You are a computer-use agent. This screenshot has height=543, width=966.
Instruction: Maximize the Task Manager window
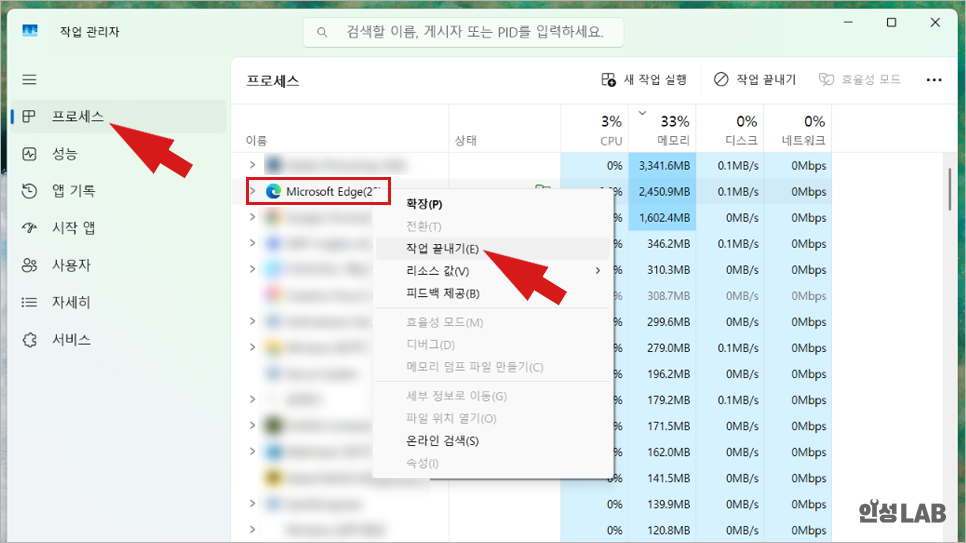point(891,23)
